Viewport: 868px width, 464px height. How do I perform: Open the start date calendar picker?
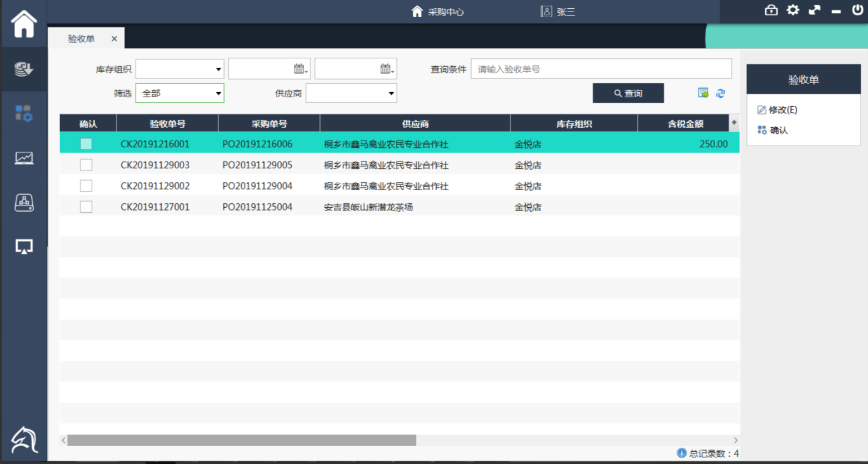(x=300, y=69)
